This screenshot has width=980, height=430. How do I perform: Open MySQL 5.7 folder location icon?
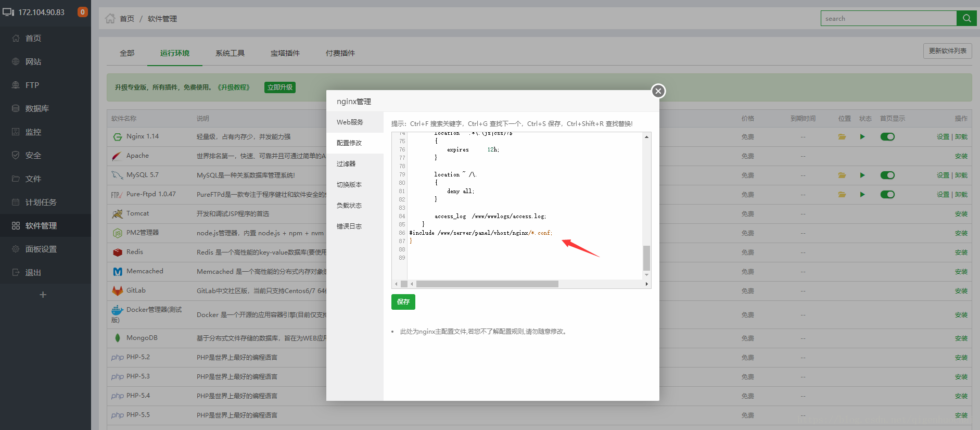tap(842, 175)
